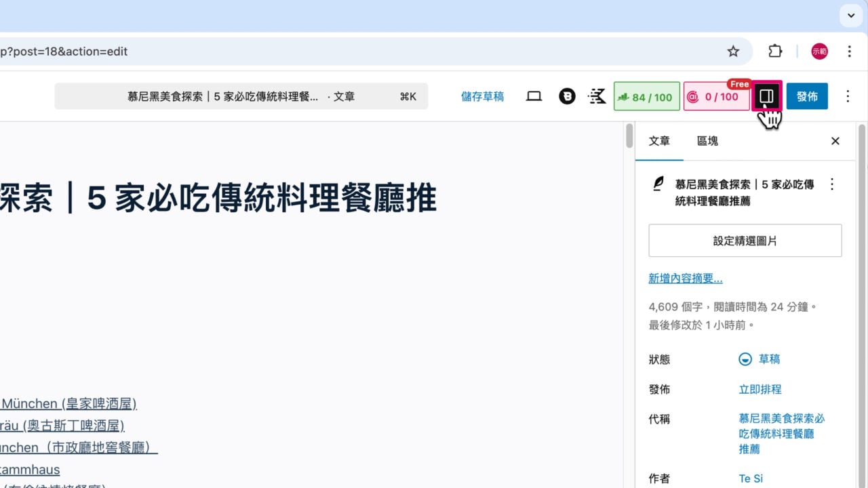Screen dimensions: 868x488
Task: Switch to the 區塊 tab
Action: [x=707, y=141]
